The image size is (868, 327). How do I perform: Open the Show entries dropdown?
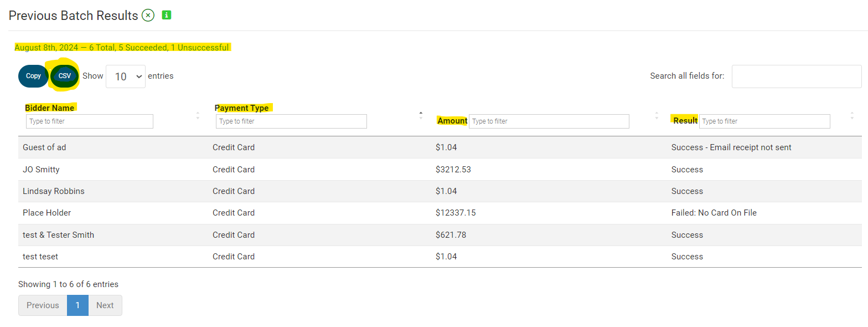point(126,76)
